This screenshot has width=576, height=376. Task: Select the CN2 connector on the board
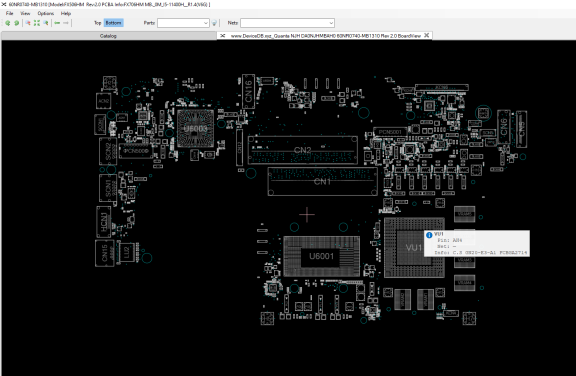tap(303, 150)
